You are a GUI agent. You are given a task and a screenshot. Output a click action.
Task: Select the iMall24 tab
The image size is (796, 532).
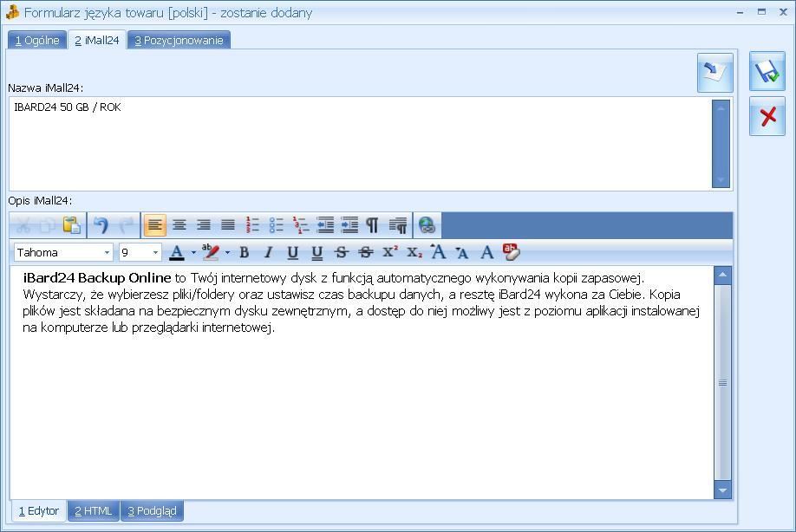(x=97, y=40)
